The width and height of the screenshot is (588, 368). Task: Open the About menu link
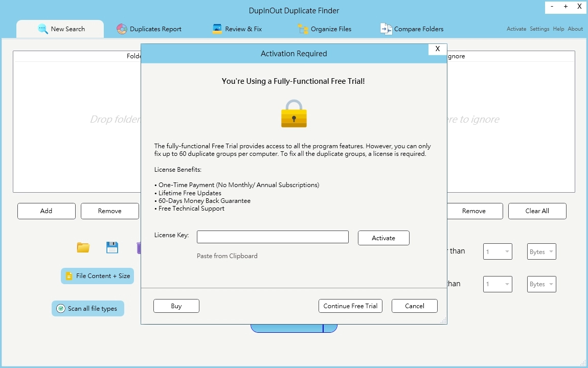point(575,29)
